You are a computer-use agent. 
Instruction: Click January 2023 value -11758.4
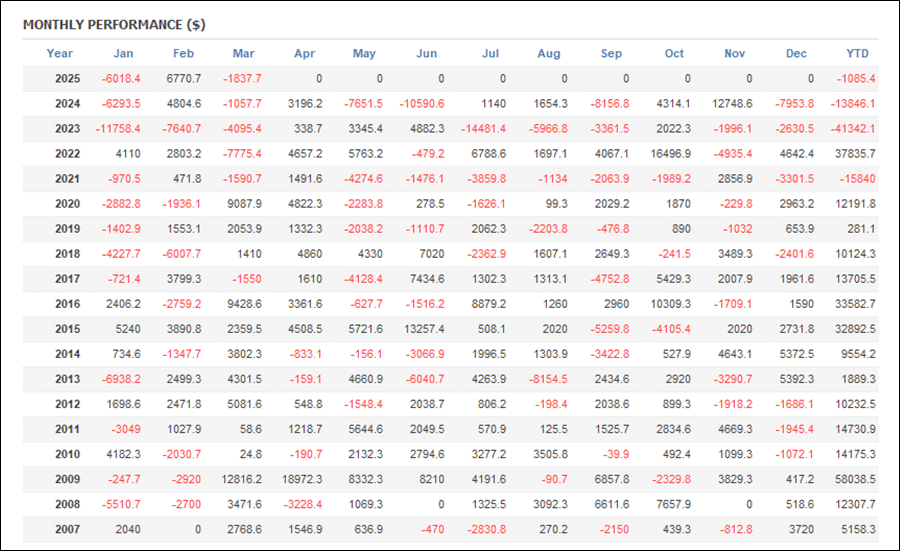pyautogui.click(x=118, y=129)
